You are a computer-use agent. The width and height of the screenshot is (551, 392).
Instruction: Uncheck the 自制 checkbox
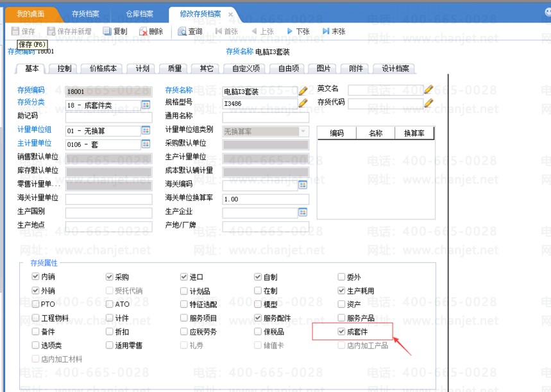click(258, 277)
